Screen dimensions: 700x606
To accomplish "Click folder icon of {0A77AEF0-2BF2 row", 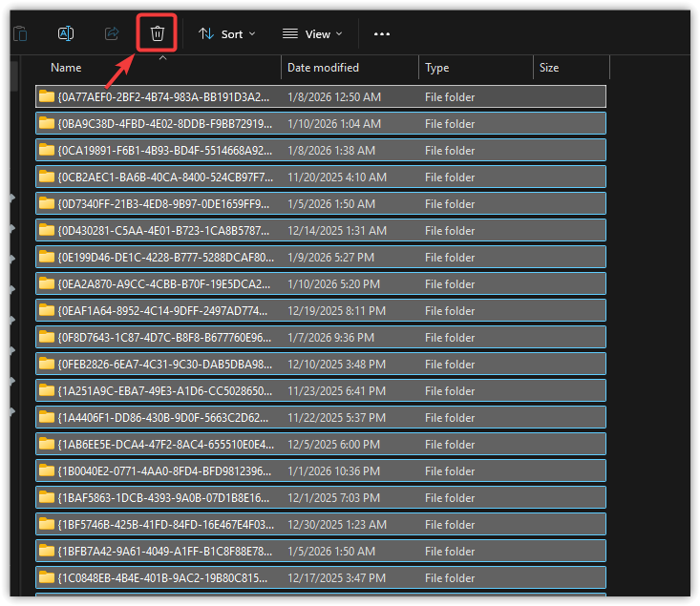I will pyautogui.click(x=47, y=96).
